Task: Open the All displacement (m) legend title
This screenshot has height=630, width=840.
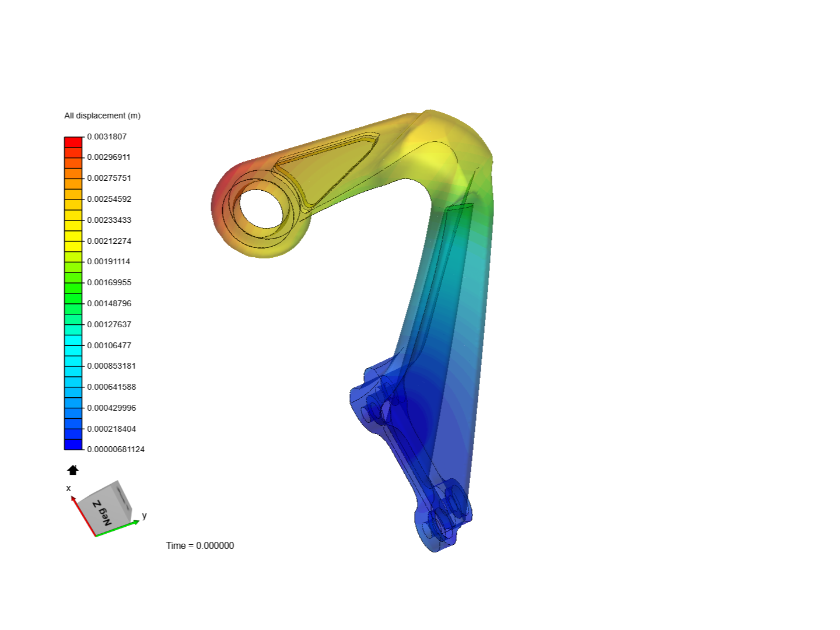Action: tap(103, 116)
